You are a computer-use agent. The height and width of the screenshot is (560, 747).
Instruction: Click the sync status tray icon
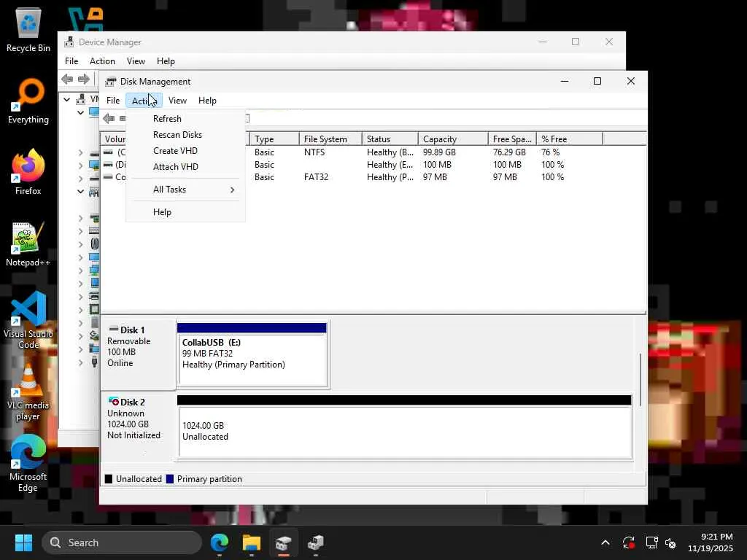pos(628,542)
